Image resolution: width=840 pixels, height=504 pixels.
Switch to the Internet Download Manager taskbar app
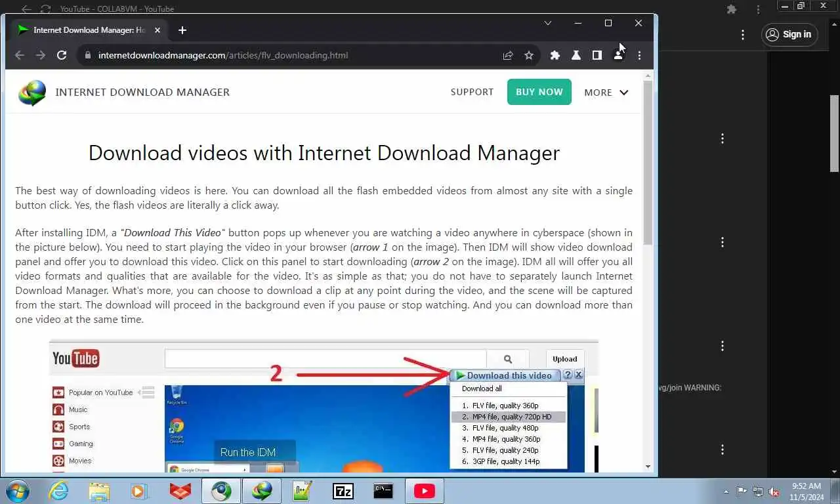click(x=262, y=491)
